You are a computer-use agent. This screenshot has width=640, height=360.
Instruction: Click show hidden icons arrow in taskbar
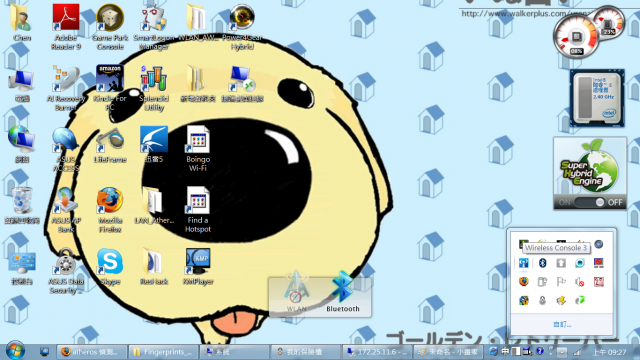pyautogui.click(x=562, y=351)
